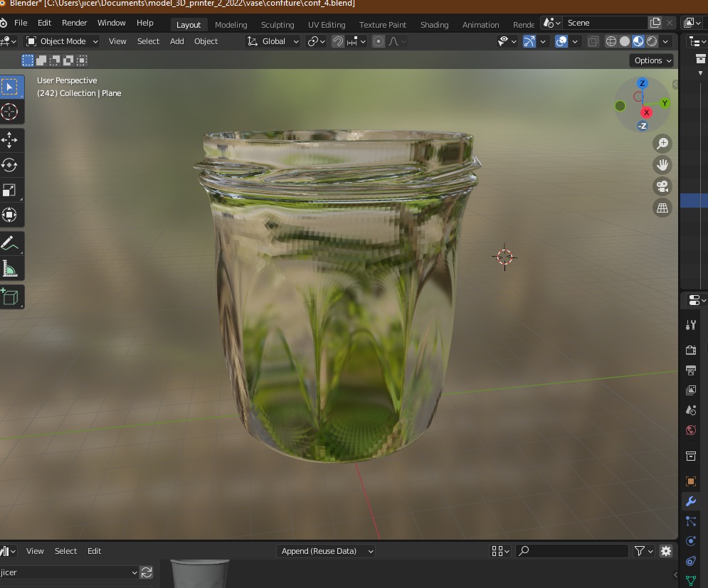Select the Move tool in the toolbar
Viewport: 708px width, 588px height.
tap(10, 139)
